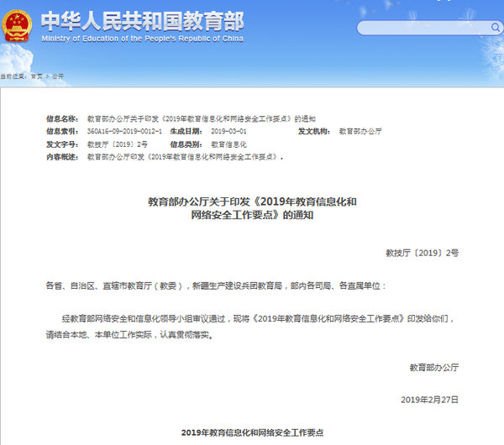The image size is (504, 445).
Task: Click the addressee line 各省、自治区、直辖市教育厅
Action: (x=216, y=285)
